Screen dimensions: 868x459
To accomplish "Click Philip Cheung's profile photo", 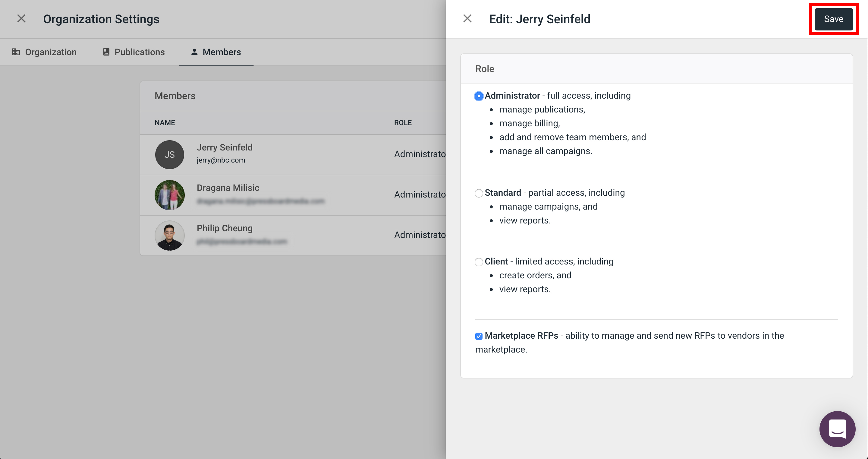I will [169, 236].
